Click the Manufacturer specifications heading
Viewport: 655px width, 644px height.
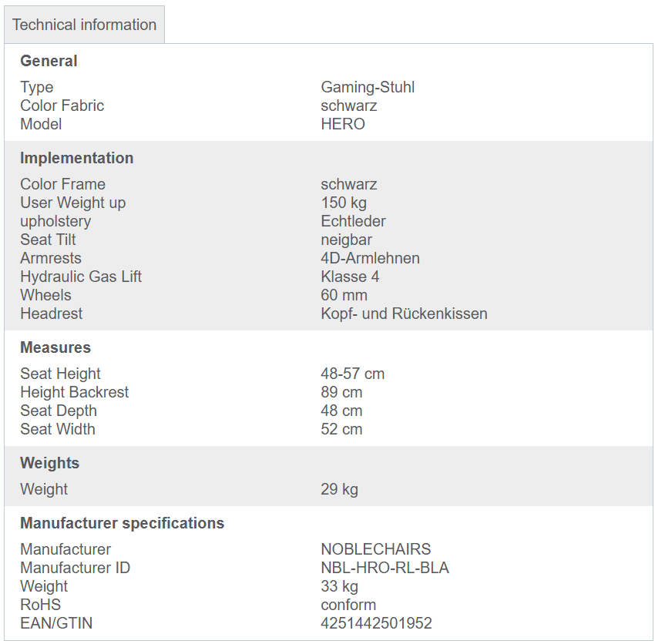123,523
